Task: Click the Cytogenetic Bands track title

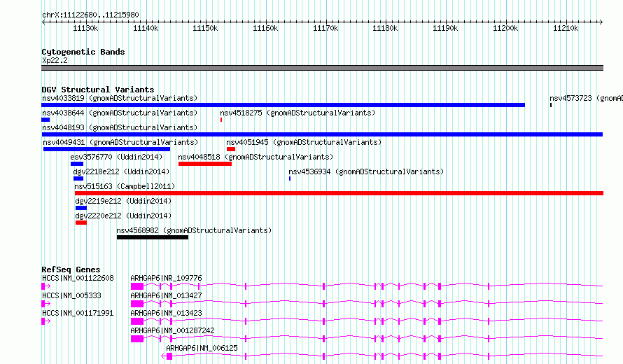Action: tap(83, 52)
